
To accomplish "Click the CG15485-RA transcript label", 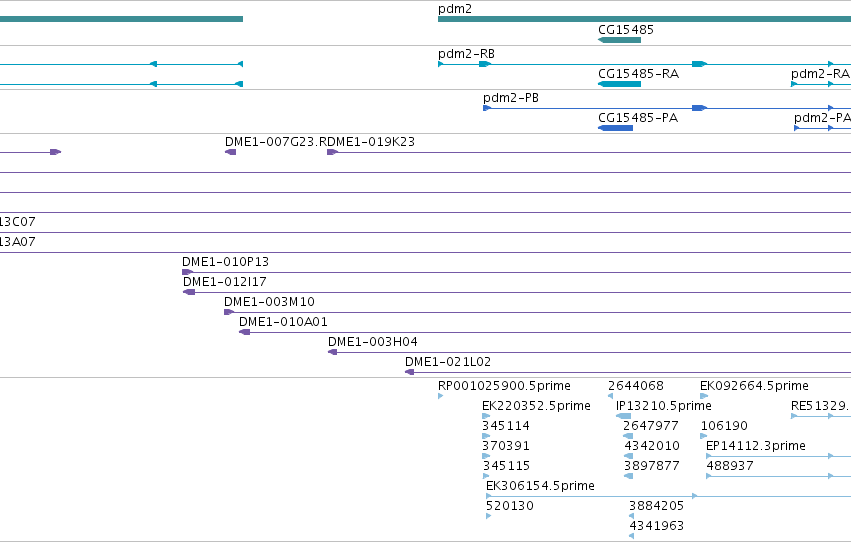I will tap(638, 74).
